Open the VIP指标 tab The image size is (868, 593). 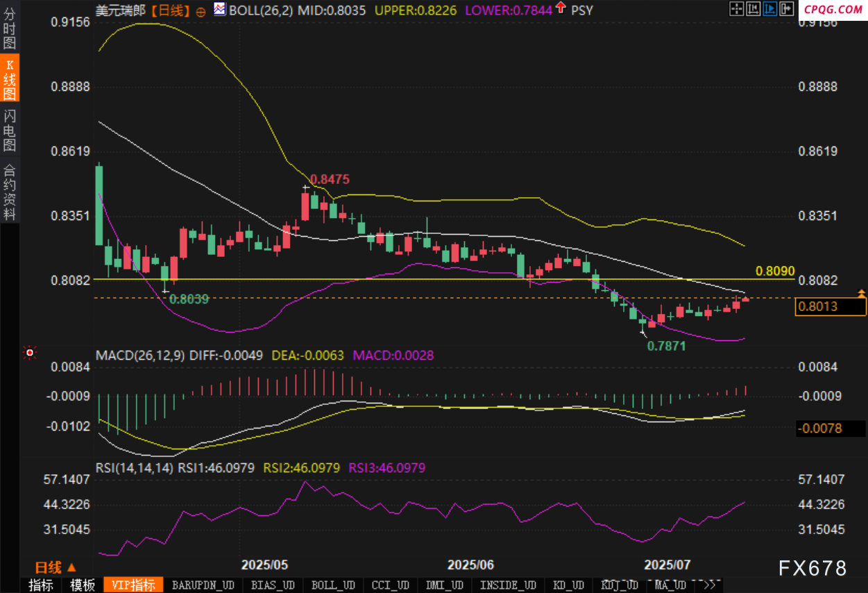coord(133,585)
